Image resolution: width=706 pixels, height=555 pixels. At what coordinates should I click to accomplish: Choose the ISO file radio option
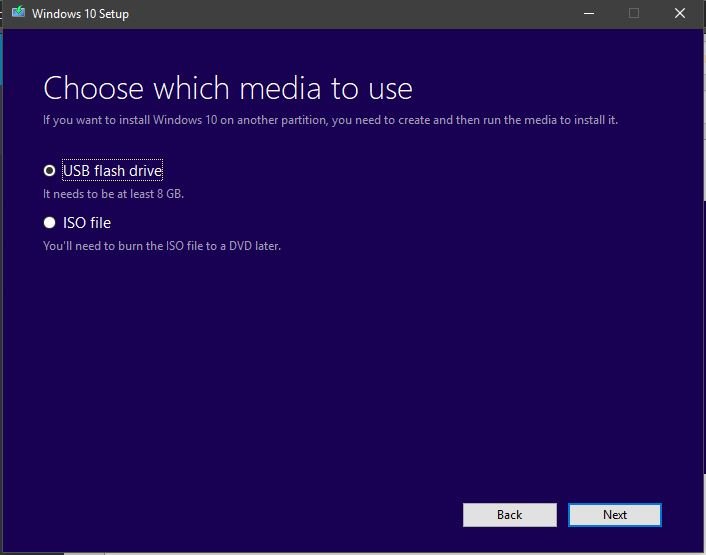click(x=50, y=222)
